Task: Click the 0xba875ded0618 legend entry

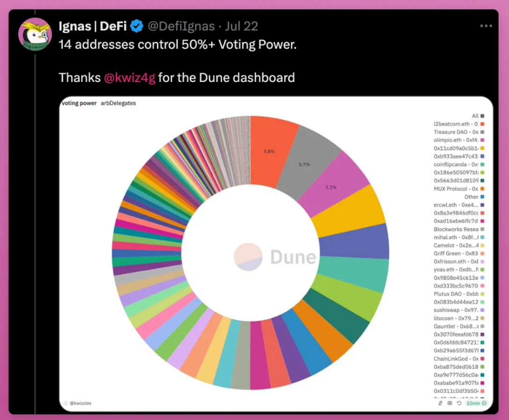Action: pos(459,367)
